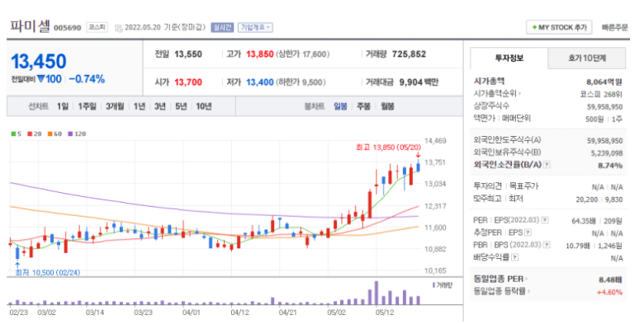Click the 액면가 매매단위 value 500원 1주
644x324 pixels.
coord(604,119)
